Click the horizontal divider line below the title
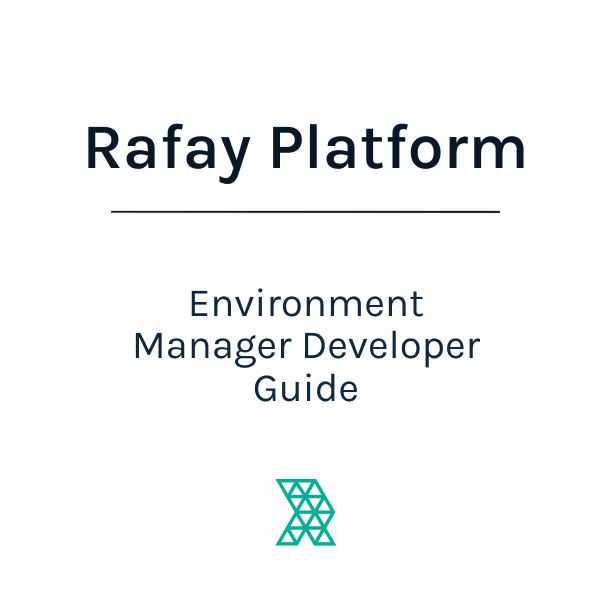The width and height of the screenshot is (612, 612). click(x=305, y=212)
